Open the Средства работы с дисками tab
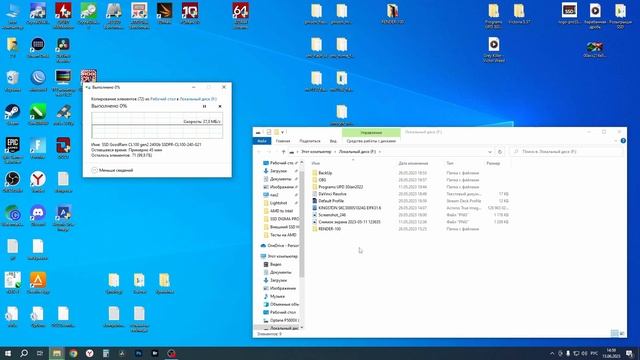 (371, 141)
